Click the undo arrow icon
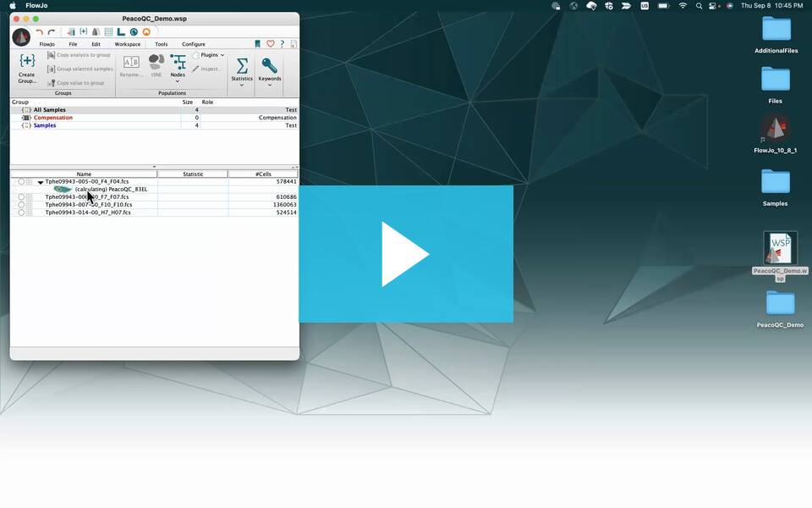Viewport: 812px width, 508px height. click(x=40, y=32)
